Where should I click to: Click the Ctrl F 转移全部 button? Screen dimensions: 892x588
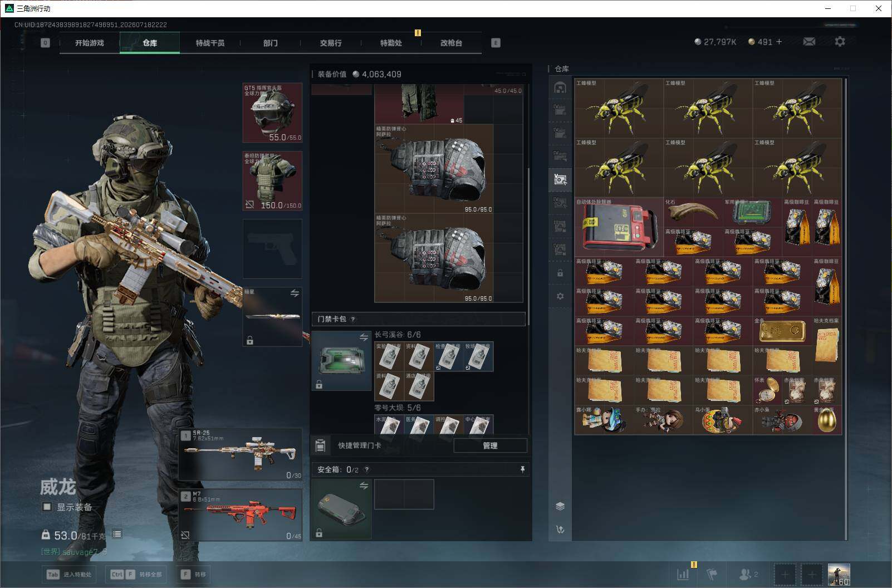137,574
